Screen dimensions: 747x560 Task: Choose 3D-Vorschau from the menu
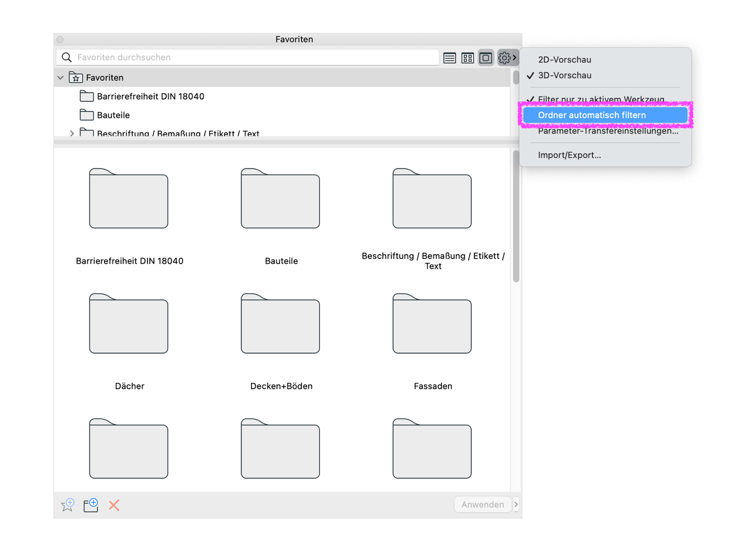[x=564, y=75]
